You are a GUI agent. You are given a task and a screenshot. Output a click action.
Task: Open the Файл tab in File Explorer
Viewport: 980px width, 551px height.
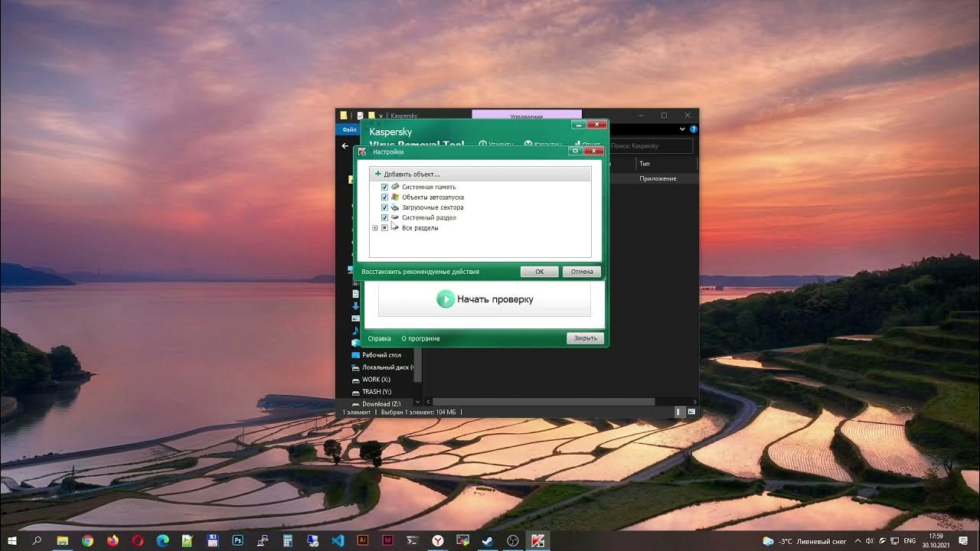coord(349,129)
